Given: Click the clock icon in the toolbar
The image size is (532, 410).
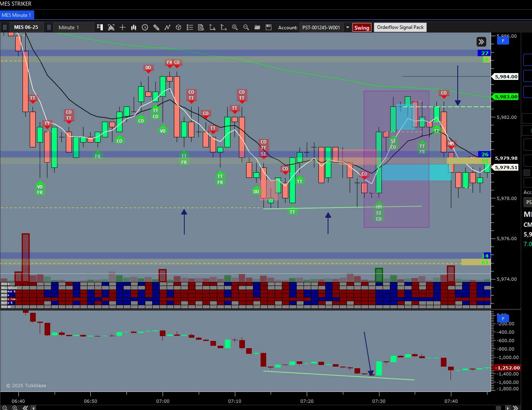Looking at the screenshot, I should (145, 27).
